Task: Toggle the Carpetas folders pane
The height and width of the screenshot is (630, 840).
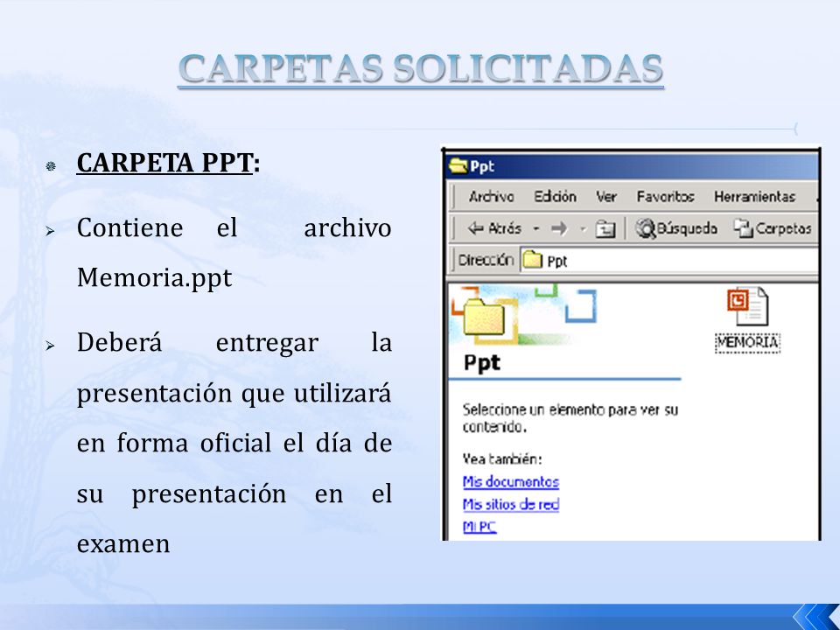Action: point(773,228)
